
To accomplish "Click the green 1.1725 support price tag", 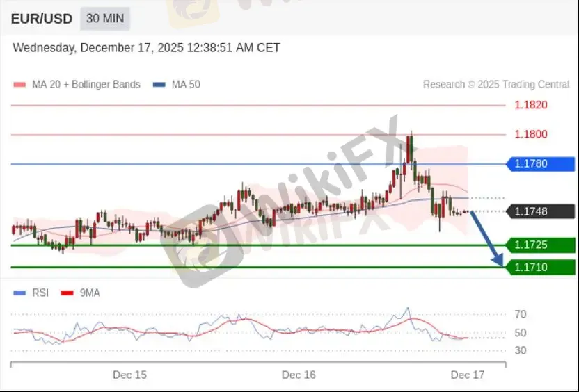I will (x=541, y=245).
